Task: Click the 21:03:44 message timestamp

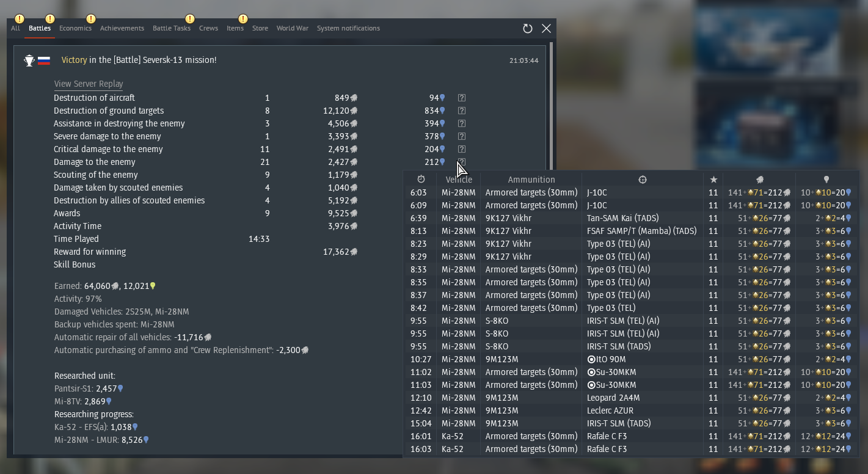Action: (524, 60)
